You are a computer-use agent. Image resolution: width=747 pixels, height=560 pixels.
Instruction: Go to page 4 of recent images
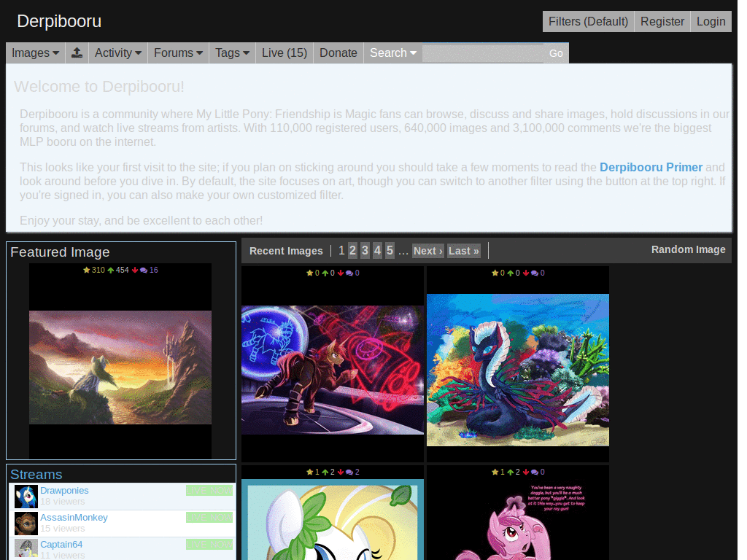point(377,251)
